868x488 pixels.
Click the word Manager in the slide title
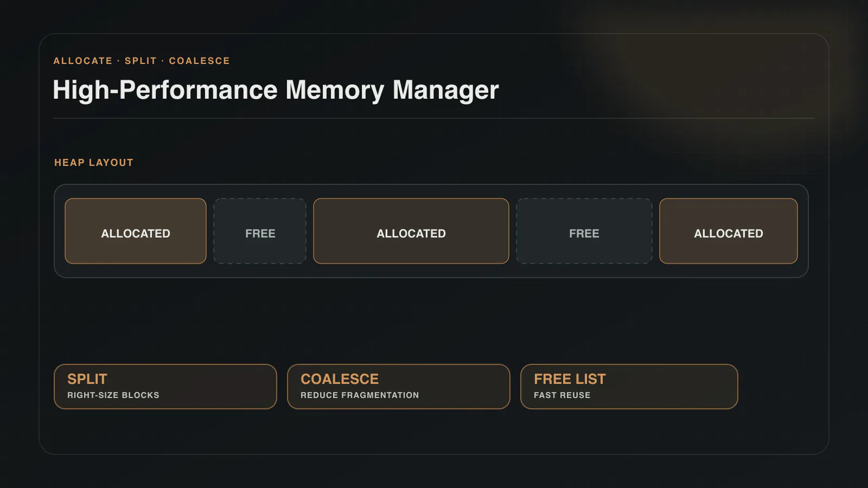445,90
